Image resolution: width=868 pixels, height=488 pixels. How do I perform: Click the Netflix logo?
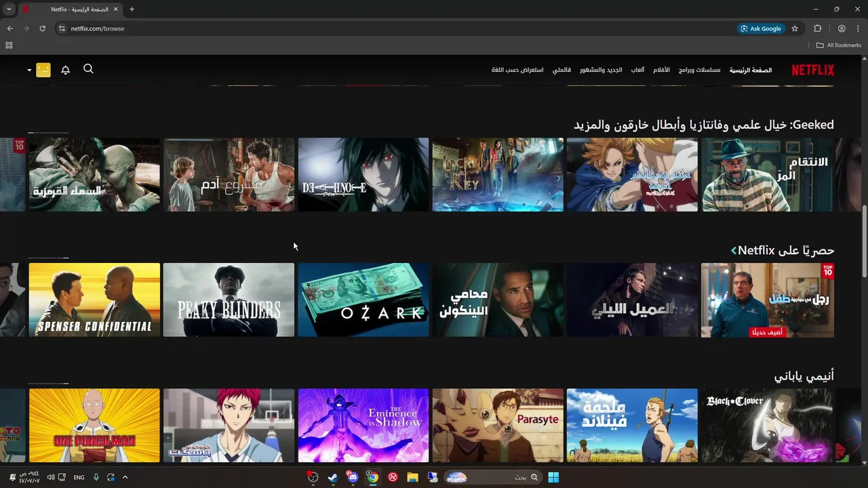813,70
